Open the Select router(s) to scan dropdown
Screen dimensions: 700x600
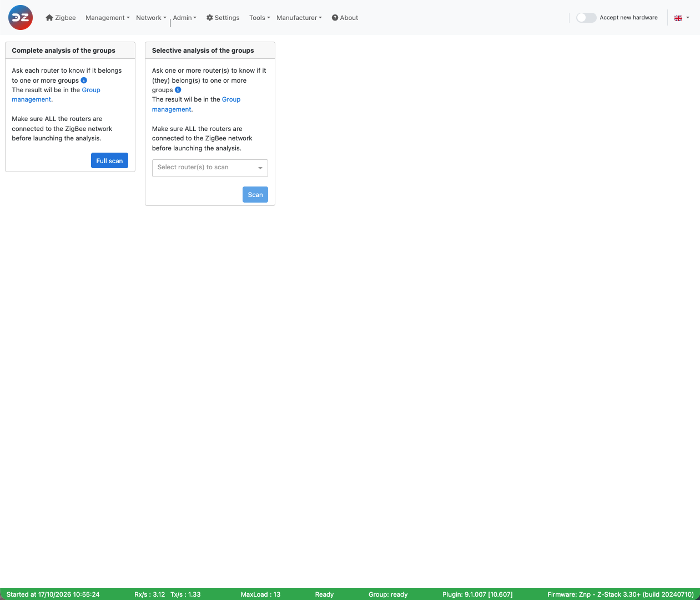210,168
